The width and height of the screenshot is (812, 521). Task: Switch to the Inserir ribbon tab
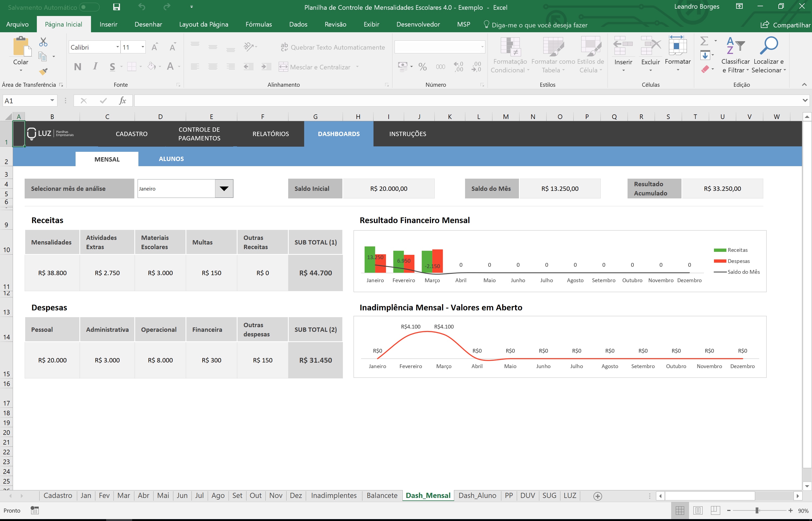point(108,24)
